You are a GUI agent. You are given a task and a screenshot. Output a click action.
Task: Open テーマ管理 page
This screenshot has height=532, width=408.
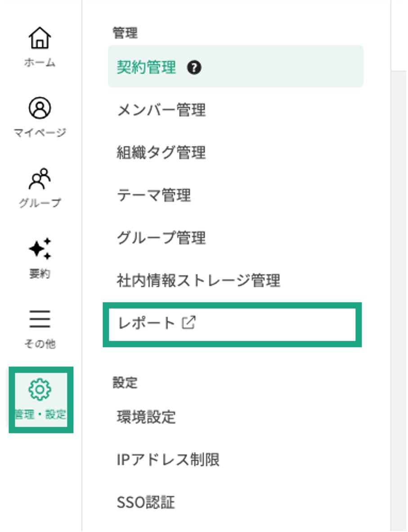coord(154,195)
